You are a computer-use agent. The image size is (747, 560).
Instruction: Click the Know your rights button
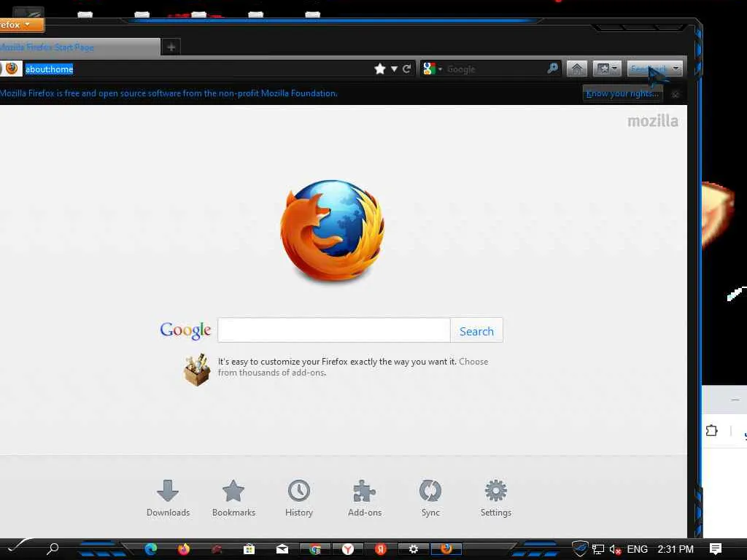point(622,93)
